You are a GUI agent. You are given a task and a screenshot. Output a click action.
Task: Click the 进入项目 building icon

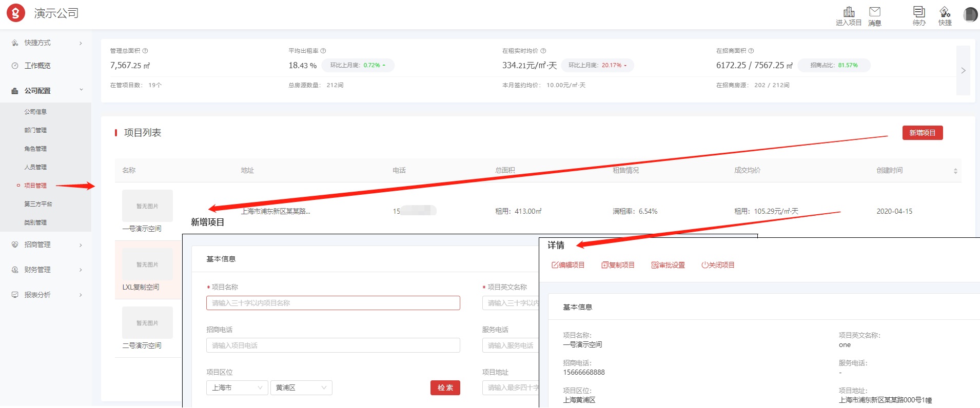click(849, 12)
